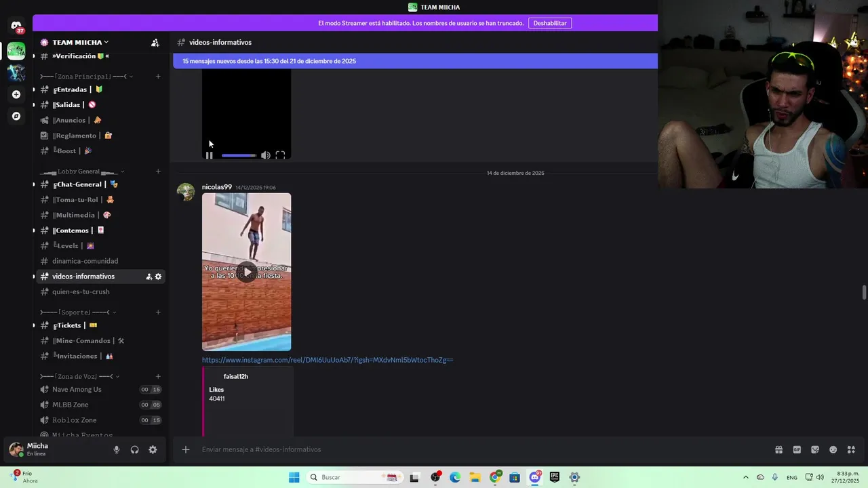Image resolution: width=868 pixels, height=488 pixels.
Task: Collapse the Zona Principal category
Action: coord(86,77)
